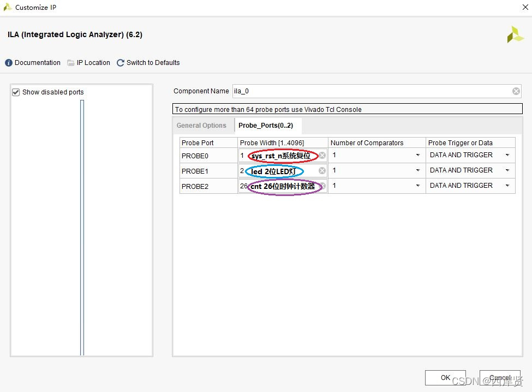
Task: Open the IP Location link
Action: [94, 63]
